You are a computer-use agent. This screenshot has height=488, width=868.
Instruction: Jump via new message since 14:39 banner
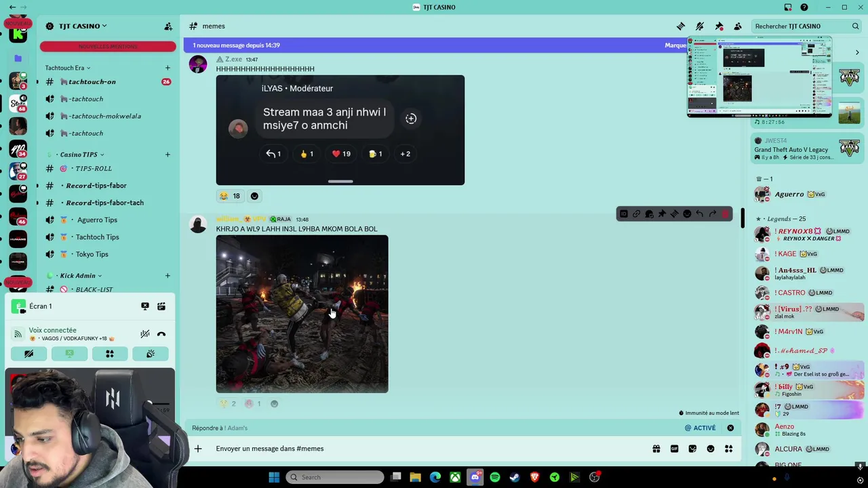[x=434, y=45]
